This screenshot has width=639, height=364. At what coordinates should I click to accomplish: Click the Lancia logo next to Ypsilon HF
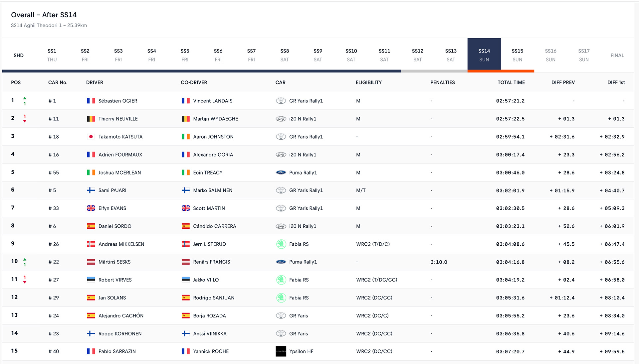281,351
